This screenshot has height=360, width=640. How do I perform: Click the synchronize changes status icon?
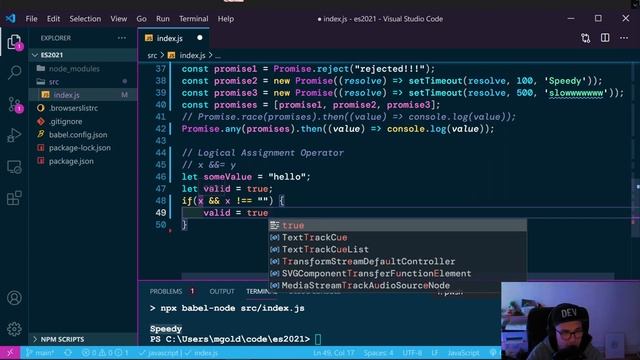pos(68,353)
